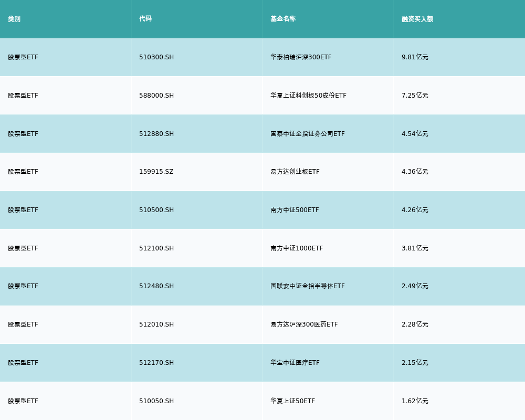
Task: Select code cell 510050.SH
Action: (156, 401)
